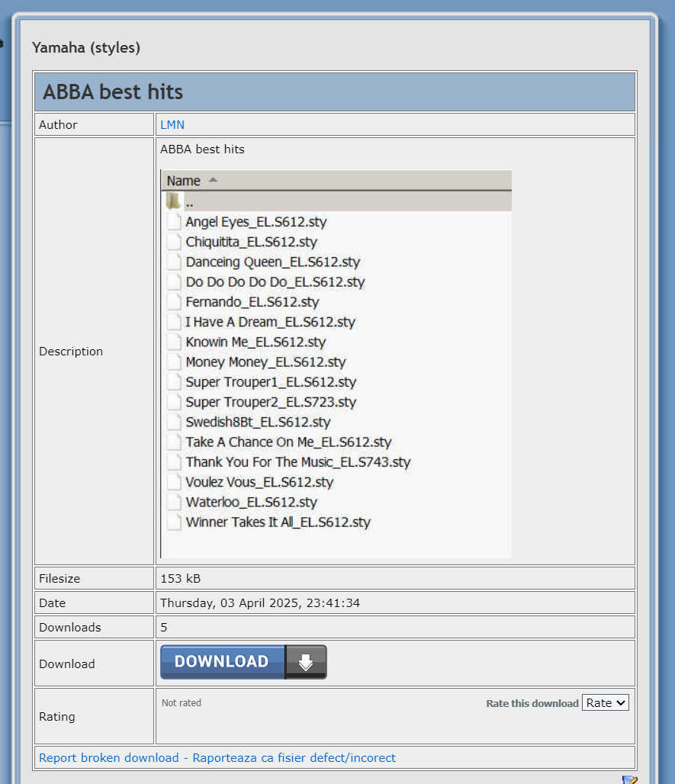Click Report broken download link
675x784 pixels.
point(217,757)
